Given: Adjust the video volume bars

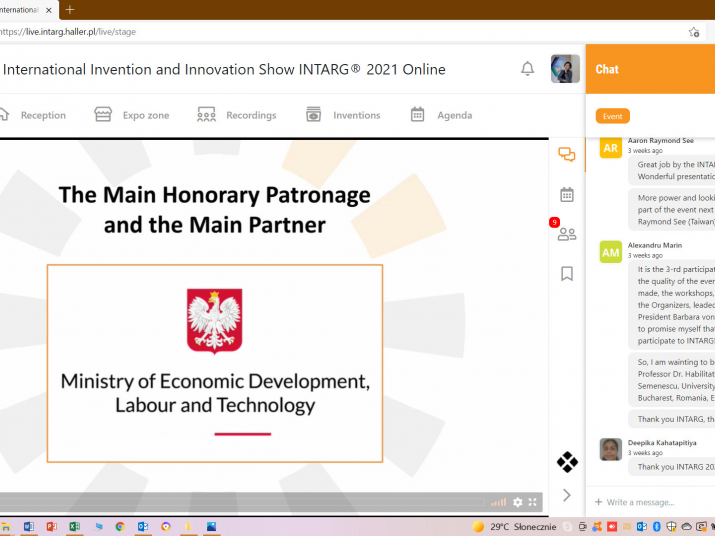Looking at the screenshot, I should (x=498, y=502).
